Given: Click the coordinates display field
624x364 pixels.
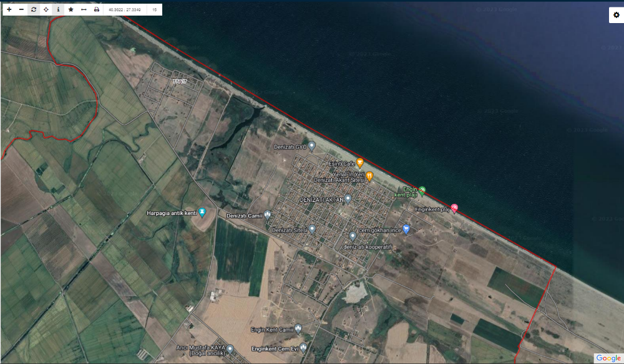Looking at the screenshot, I should (125, 9).
